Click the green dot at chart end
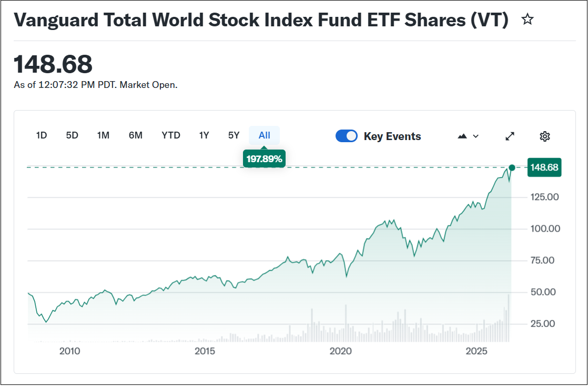Image resolution: width=588 pixels, height=386 pixels. 512,167
